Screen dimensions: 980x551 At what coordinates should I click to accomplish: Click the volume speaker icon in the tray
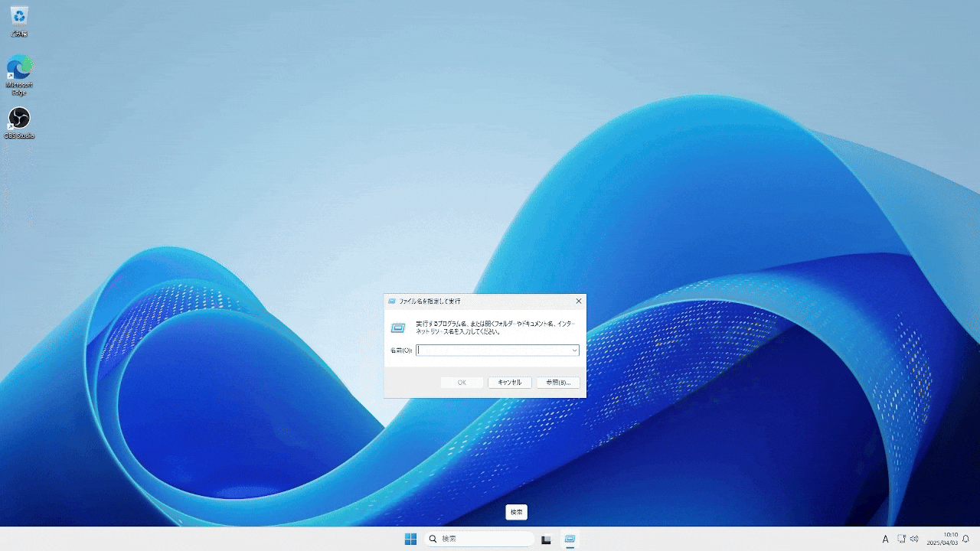coord(914,540)
